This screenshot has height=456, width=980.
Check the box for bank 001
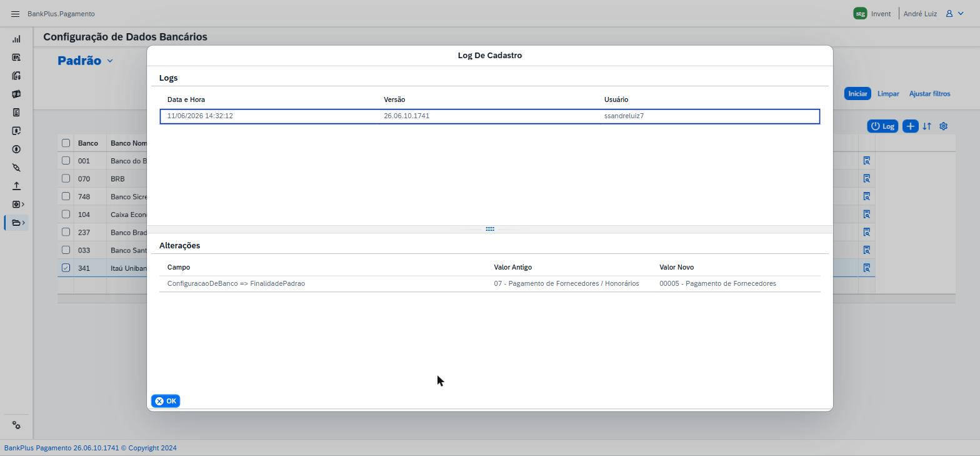pos(66,161)
